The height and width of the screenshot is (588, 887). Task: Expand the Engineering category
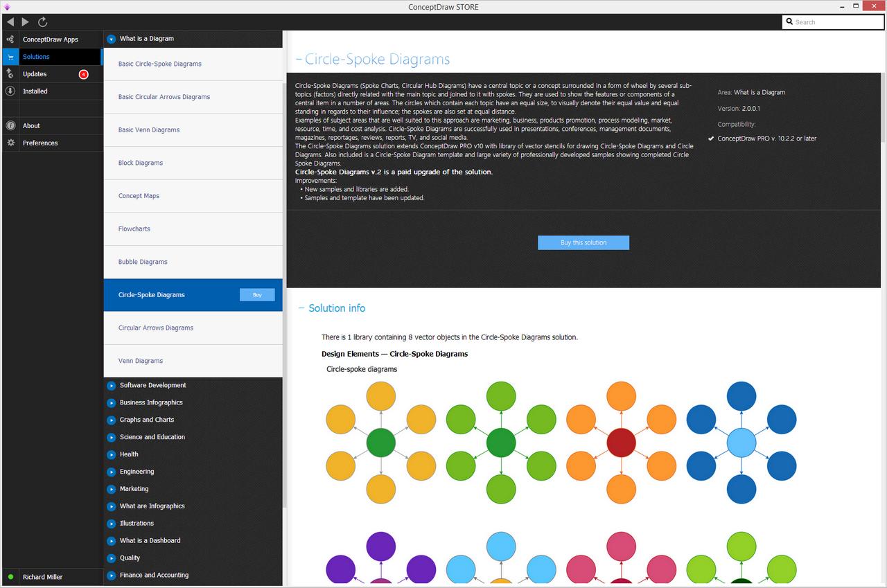[x=112, y=472]
